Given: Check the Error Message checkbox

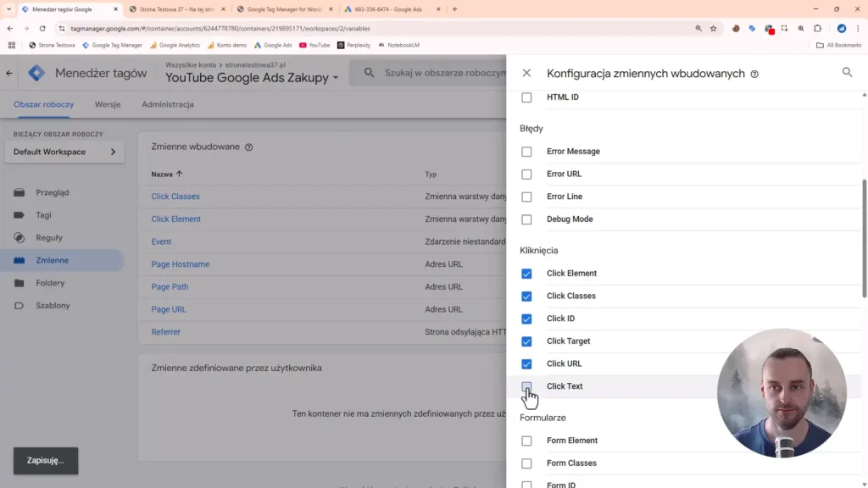Looking at the screenshot, I should point(526,152).
